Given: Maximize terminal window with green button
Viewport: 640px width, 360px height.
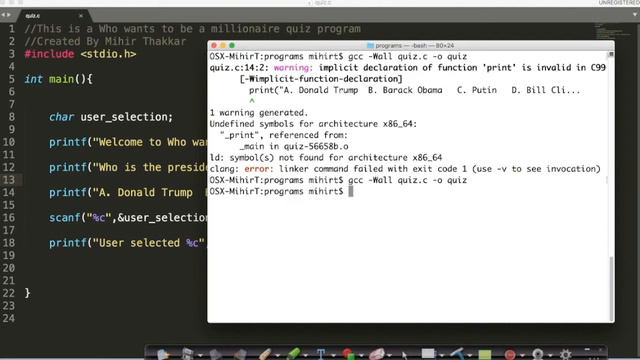Looking at the screenshot, I should 232,46.
